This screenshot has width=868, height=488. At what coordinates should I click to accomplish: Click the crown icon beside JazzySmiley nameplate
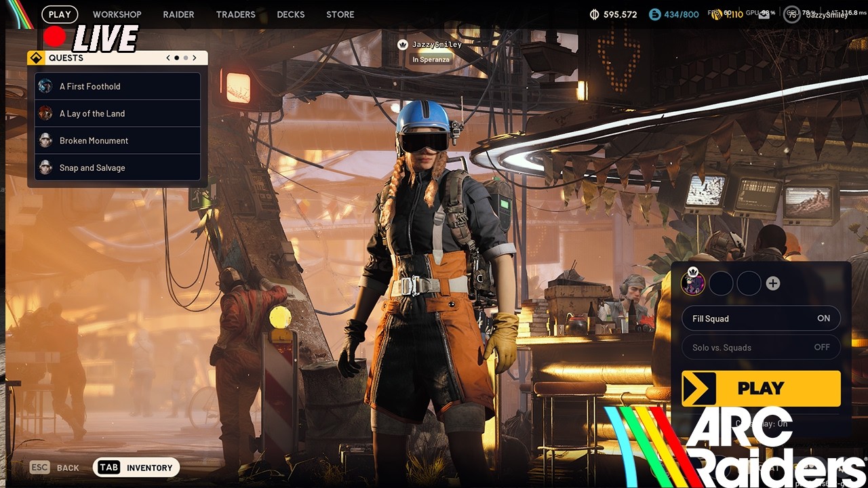point(403,45)
